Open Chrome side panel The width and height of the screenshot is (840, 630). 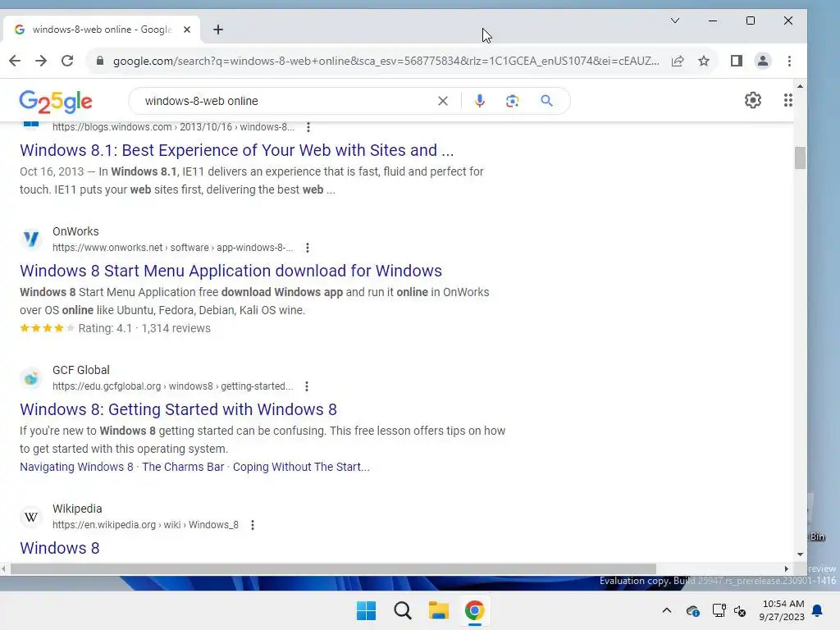[737, 61]
